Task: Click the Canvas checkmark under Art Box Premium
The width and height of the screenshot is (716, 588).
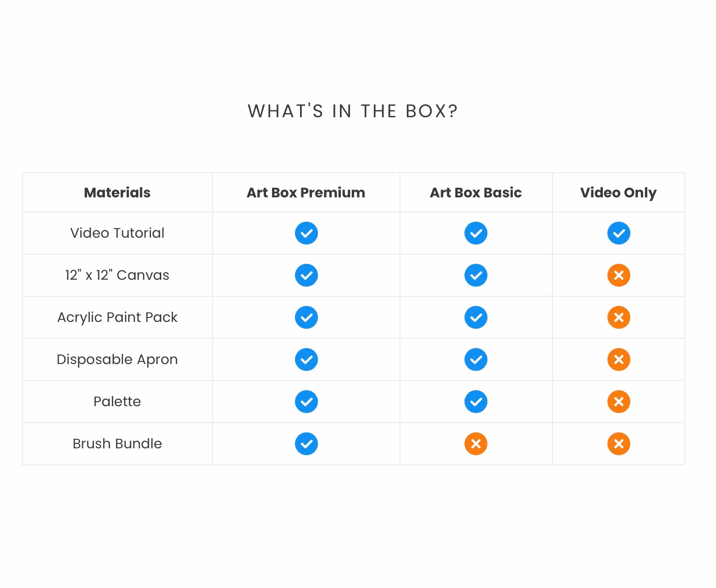Action: coord(306,275)
